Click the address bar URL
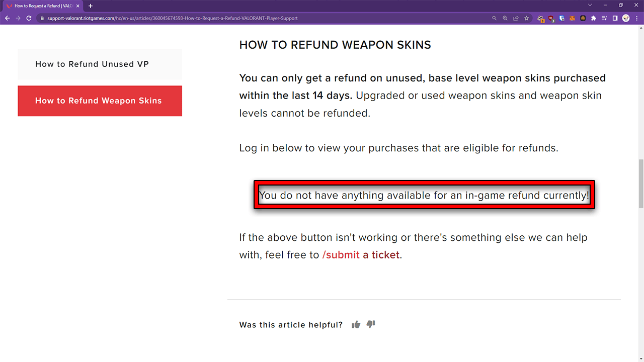Image resolution: width=644 pixels, height=362 pixels. pos(173,18)
